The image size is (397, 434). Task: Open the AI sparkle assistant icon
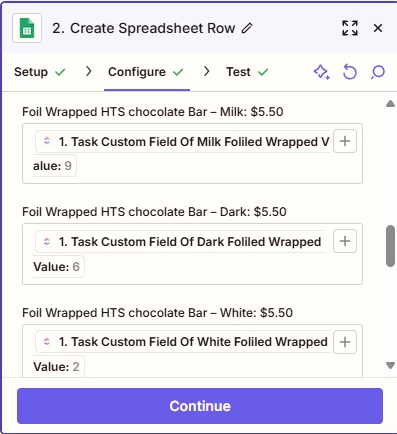pos(322,72)
